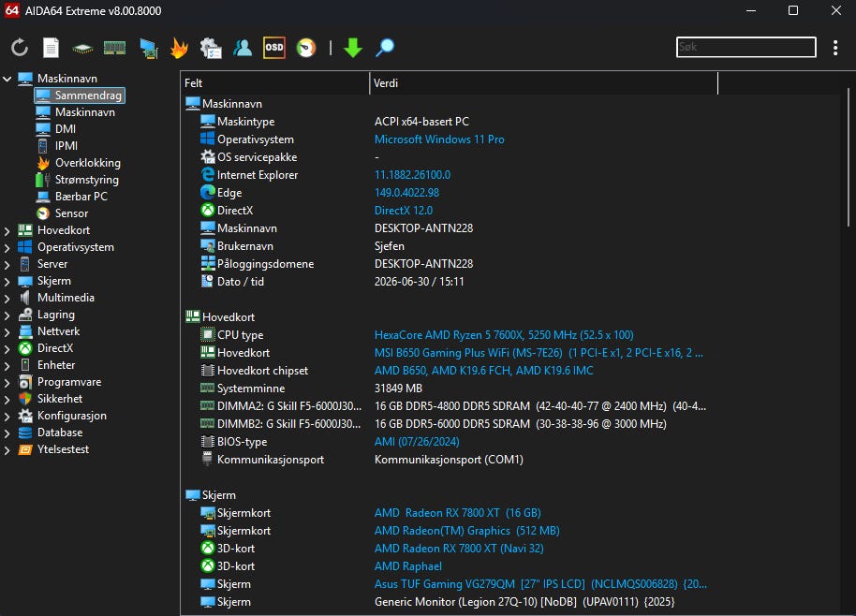Open the MSI B650 Gaming Plus WiFi link

click(x=539, y=352)
